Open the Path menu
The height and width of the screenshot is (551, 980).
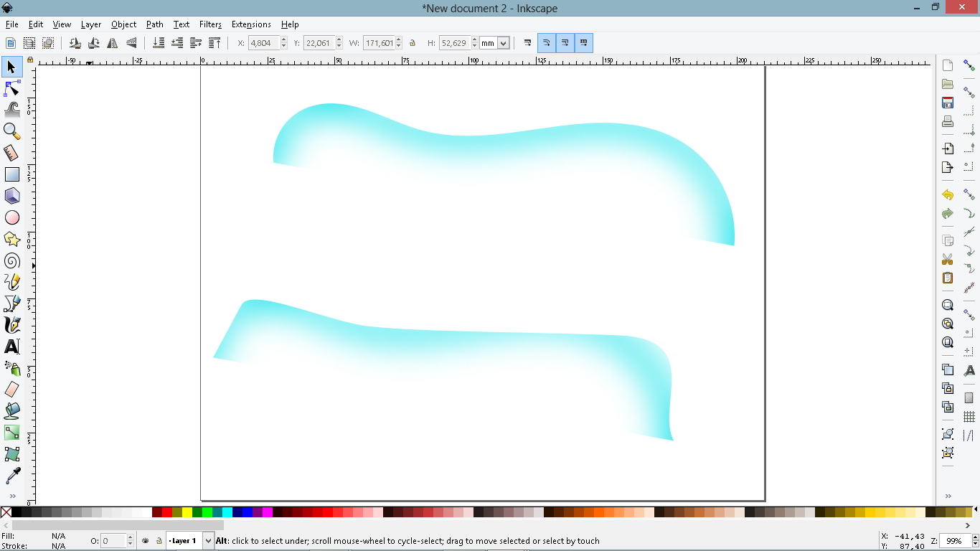click(x=155, y=24)
